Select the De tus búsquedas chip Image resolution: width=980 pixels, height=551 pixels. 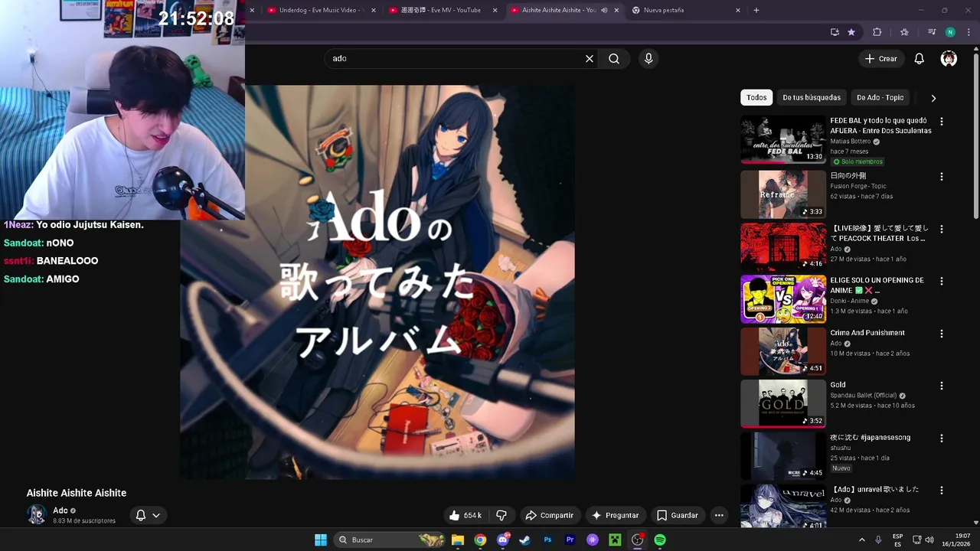812,98
